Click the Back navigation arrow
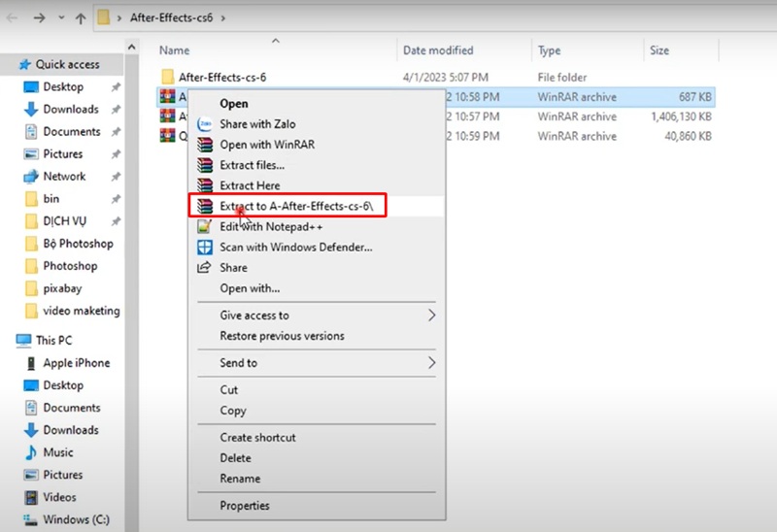777x532 pixels. pyautogui.click(x=12, y=17)
